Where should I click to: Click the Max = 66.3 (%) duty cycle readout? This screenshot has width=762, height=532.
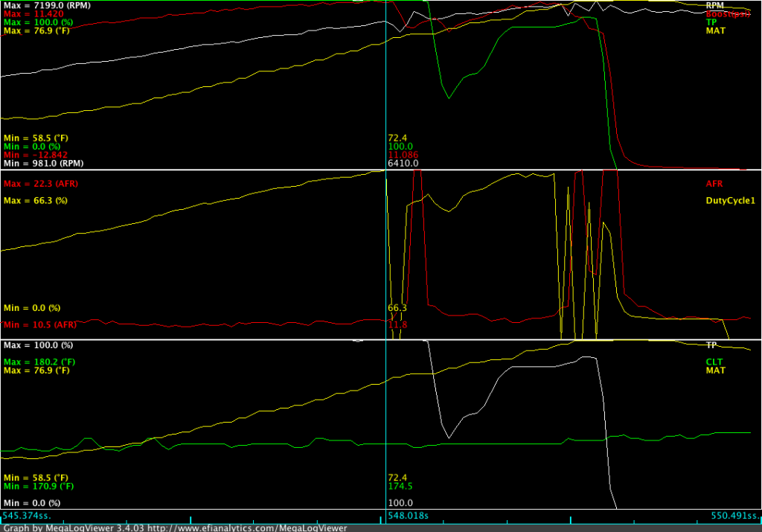36,201
